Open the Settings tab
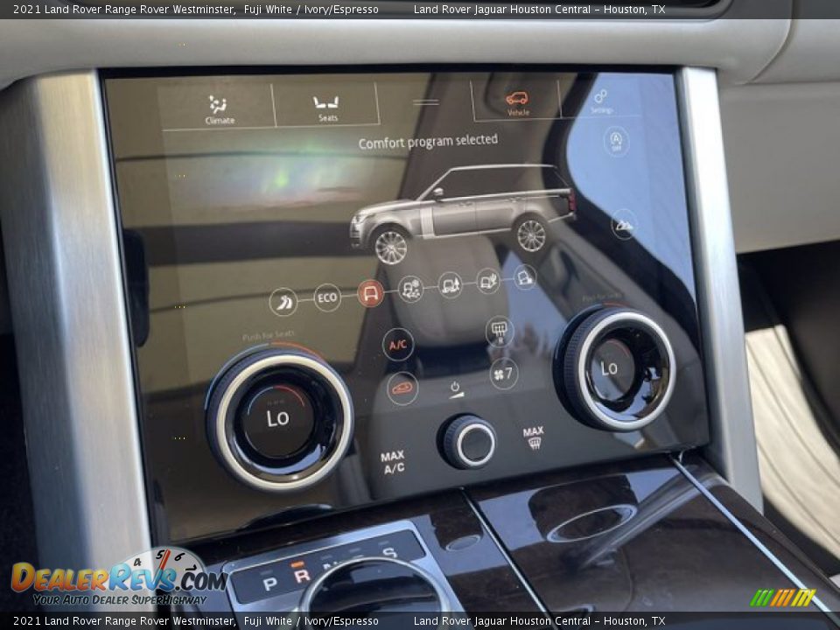840x630 pixels. (x=601, y=101)
